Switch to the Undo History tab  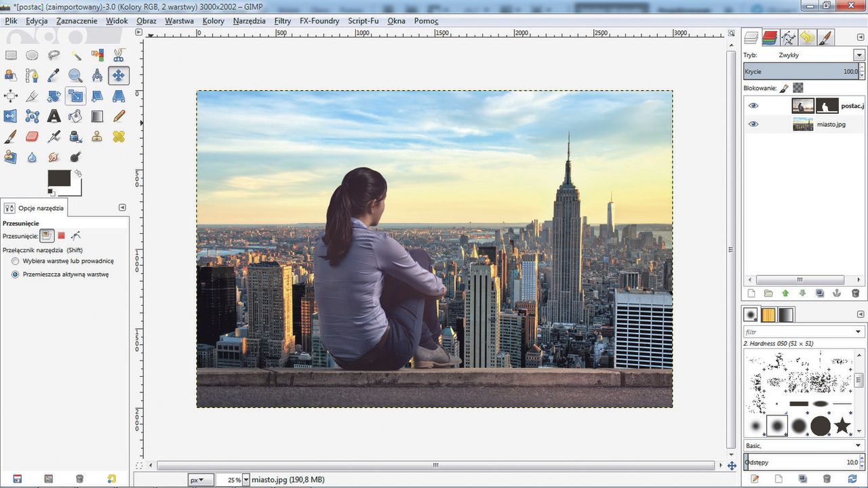[x=806, y=37]
